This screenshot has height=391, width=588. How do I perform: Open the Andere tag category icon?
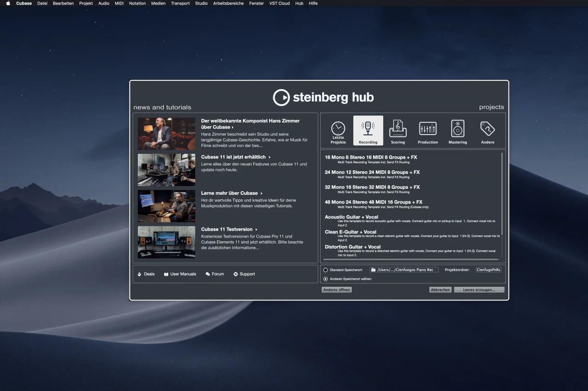[x=487, y=128]
